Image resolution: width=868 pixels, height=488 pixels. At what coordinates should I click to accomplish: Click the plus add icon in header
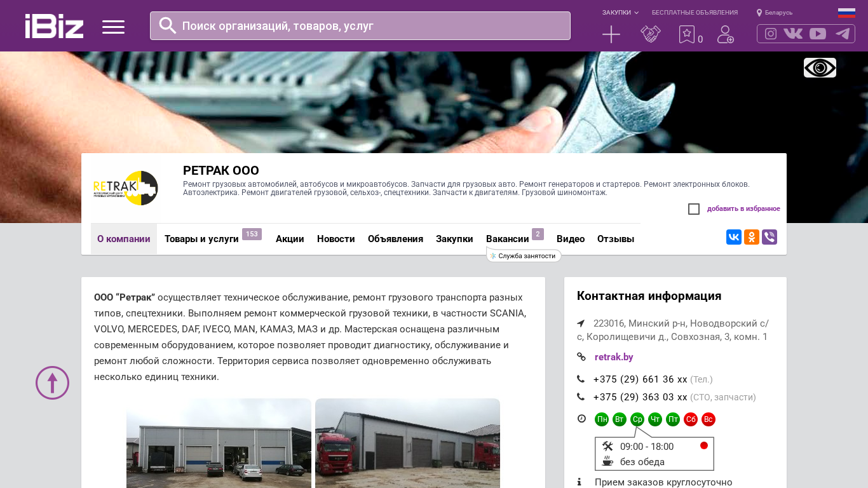[611, 34]
